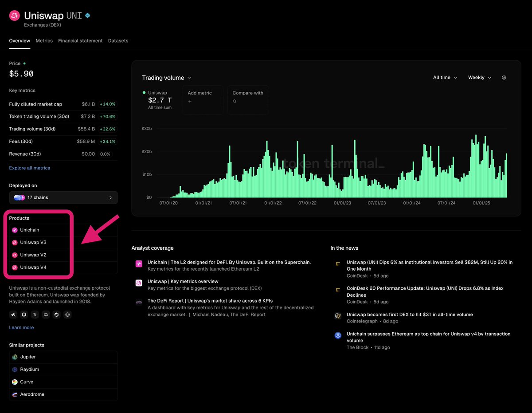Image resolution: width=532 pixels, height=413 pixels.
Task: Click the Raydium project icon
Action: tap(15, 370)
